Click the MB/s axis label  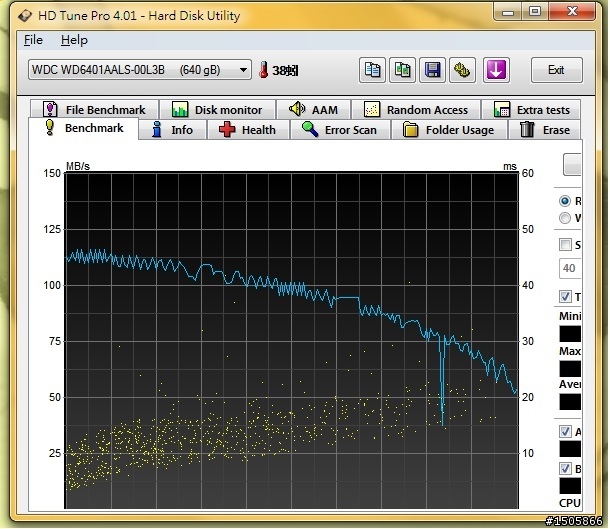[78, 166]
